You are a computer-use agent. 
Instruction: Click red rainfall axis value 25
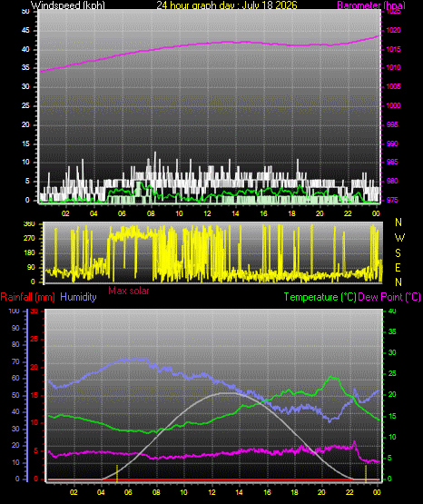[x=34, y=339]
